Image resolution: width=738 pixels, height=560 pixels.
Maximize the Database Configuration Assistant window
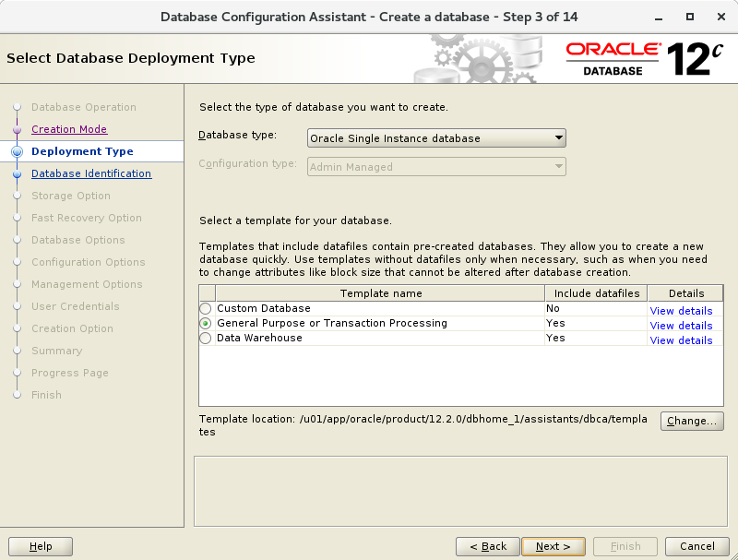pyautogui.click(x=690, y=17)
